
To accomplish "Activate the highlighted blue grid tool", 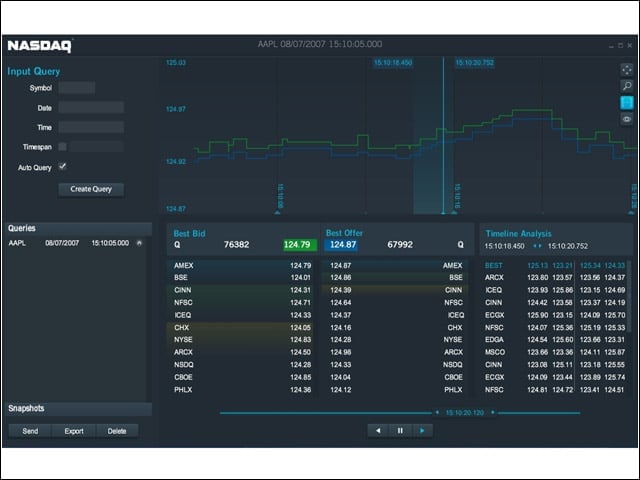I will tap(627, 102).
